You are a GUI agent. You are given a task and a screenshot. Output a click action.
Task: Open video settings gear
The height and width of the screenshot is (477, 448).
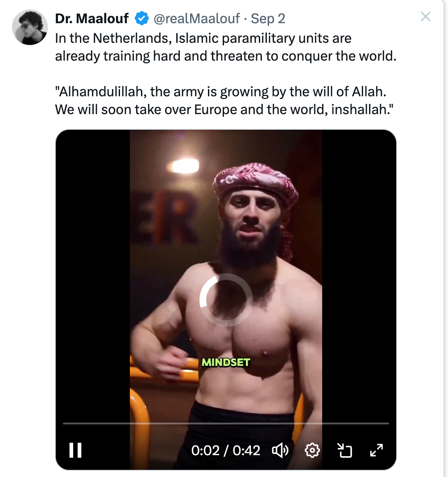pos(312,450)
